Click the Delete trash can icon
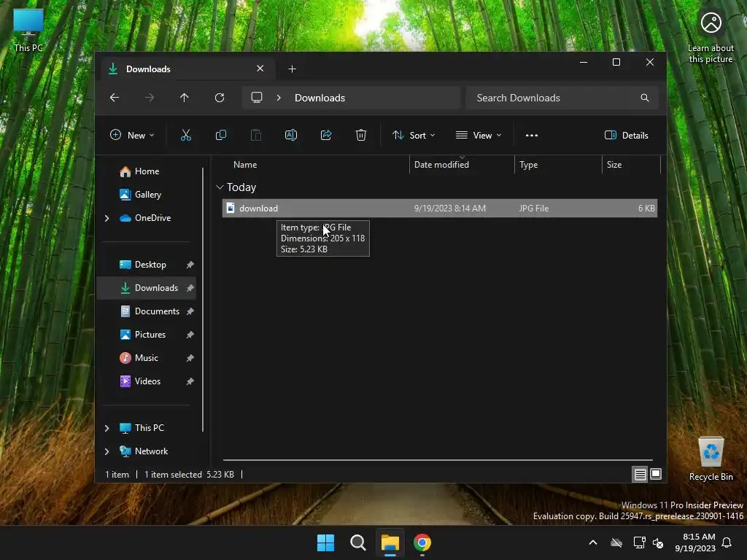This screenshot has width=747, height=560. 361,135
